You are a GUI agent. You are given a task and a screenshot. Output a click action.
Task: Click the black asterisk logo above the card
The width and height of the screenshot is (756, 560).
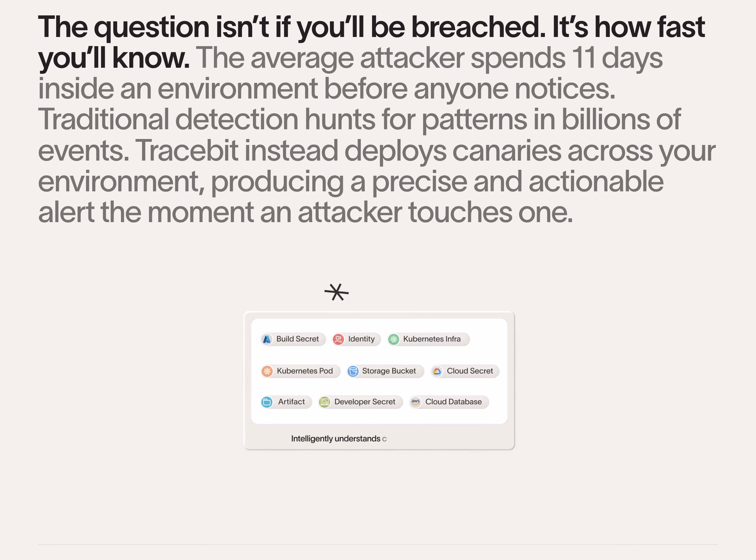coord(336,292)
